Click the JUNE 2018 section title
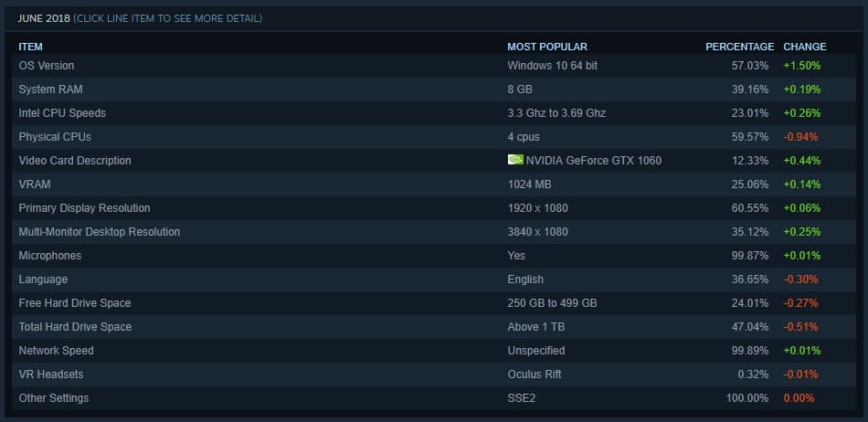The width and height of the screenshot is (868, 422). (x=44, y=18)
